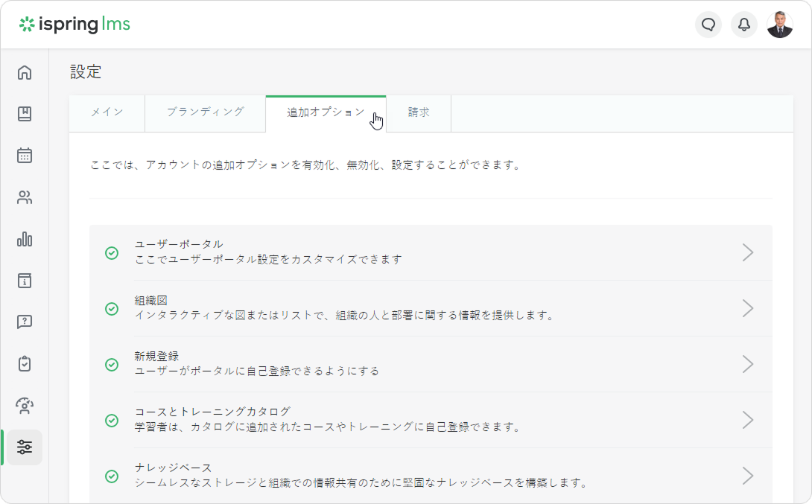Viewport: 812px width, 504px height.
Task: Open the settings sliders icon in sidebar
Action: (25, 447)
